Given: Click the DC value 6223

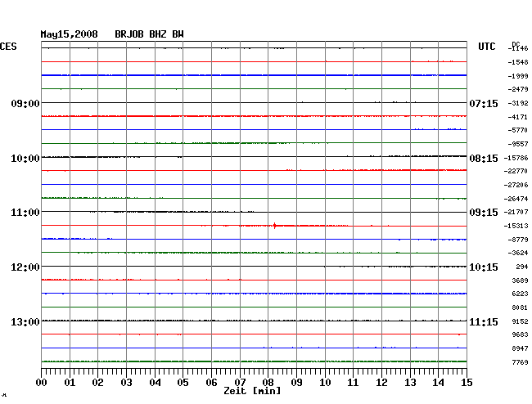Looking at the screenshot, I should pos(520,294).
